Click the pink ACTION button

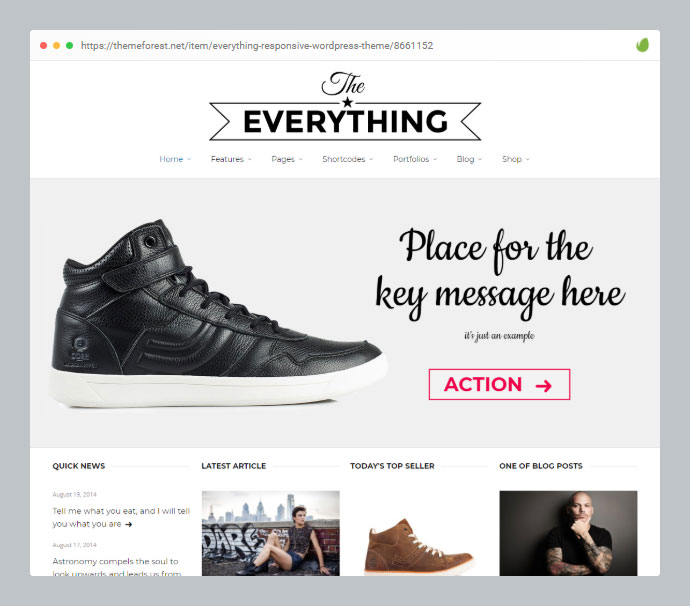click(499, 385)
